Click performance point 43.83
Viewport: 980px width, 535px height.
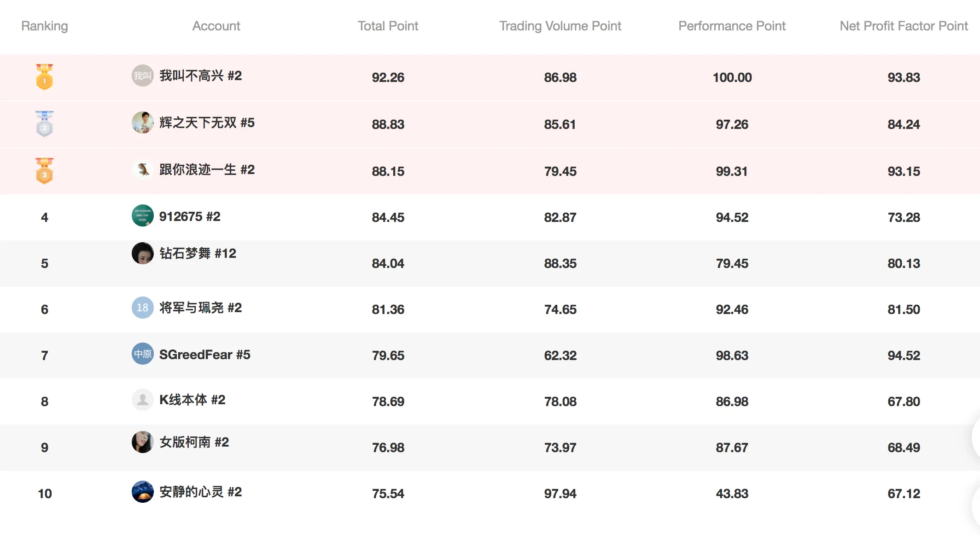pyautogui.click(x=732, y=494)
